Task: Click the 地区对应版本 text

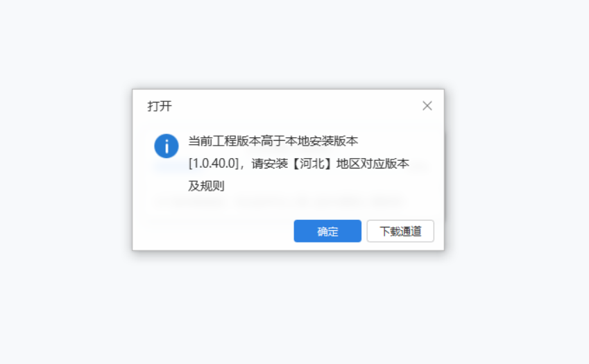Action: [373, 164]
